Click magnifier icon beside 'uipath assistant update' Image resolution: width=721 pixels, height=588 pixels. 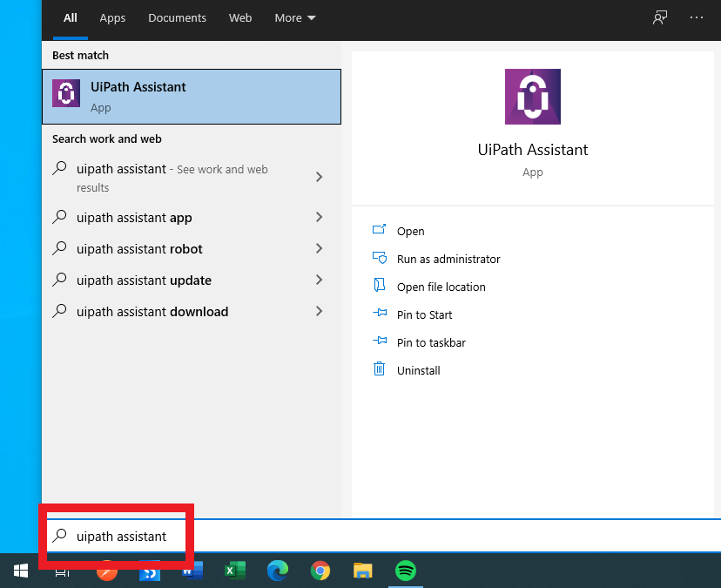pos(59,280)
